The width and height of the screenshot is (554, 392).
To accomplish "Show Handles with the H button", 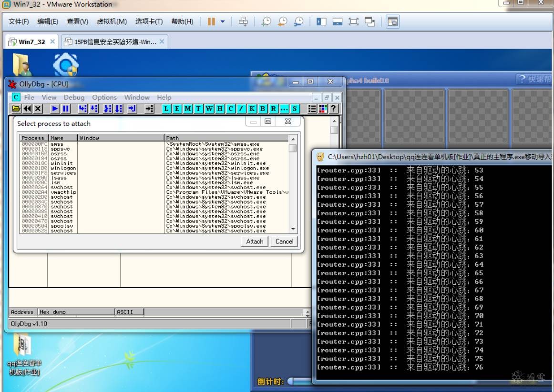I will tap(220, 109).
